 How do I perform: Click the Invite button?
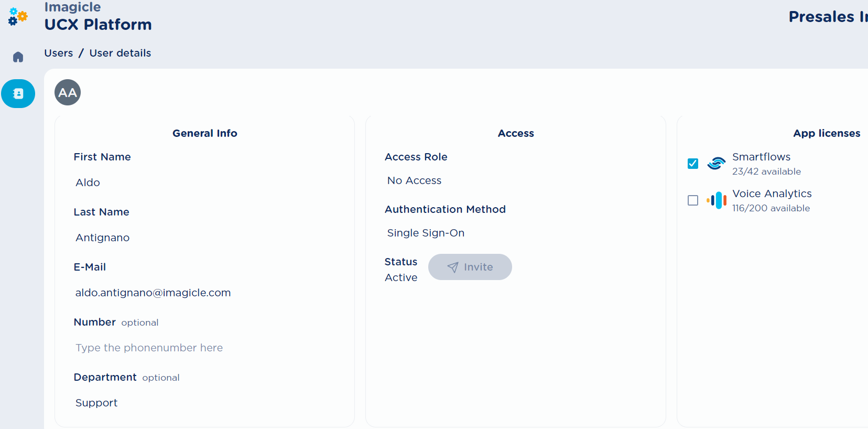(x=470, y=267)
